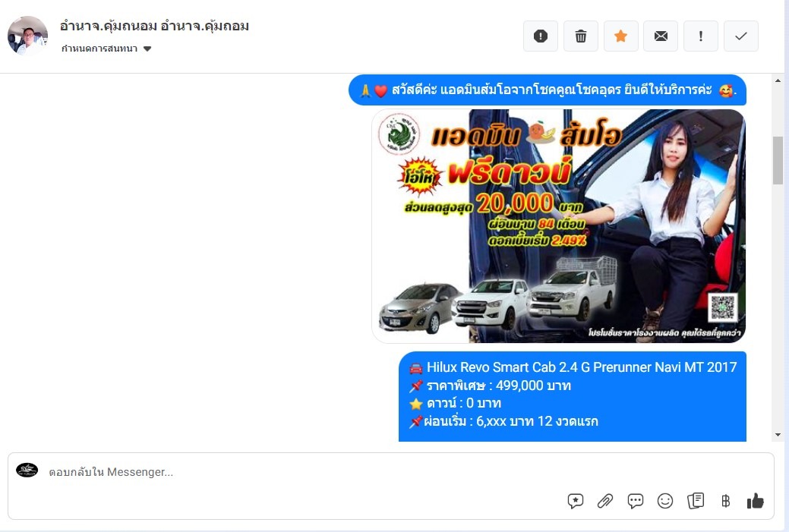Send a thumbs-up like

756,501
